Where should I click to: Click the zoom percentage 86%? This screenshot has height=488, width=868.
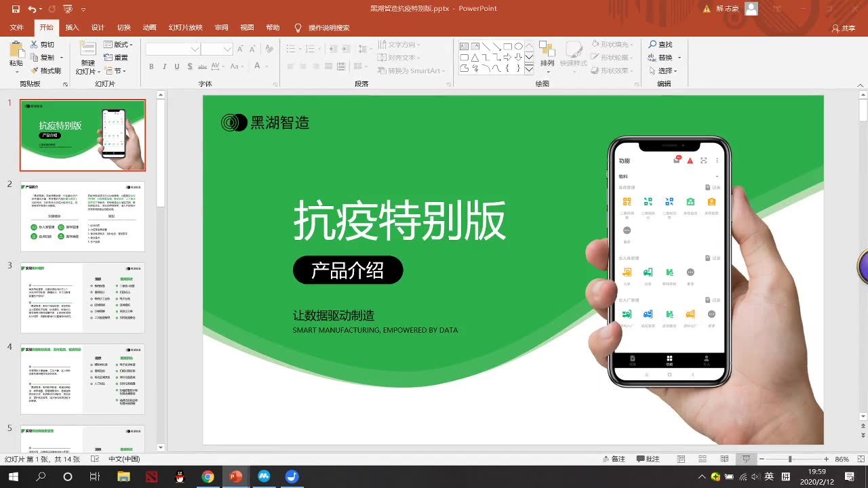[x=842, y=459]
